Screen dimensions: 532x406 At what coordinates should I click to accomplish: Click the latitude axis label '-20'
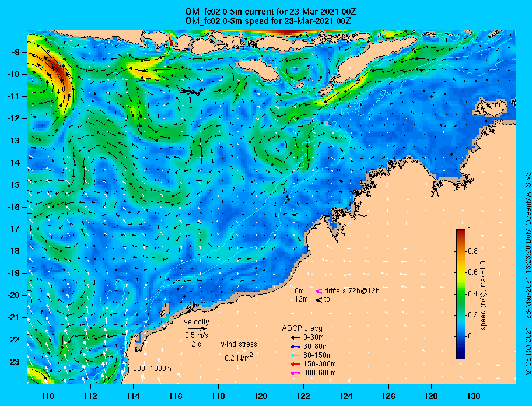coord(14,295)
